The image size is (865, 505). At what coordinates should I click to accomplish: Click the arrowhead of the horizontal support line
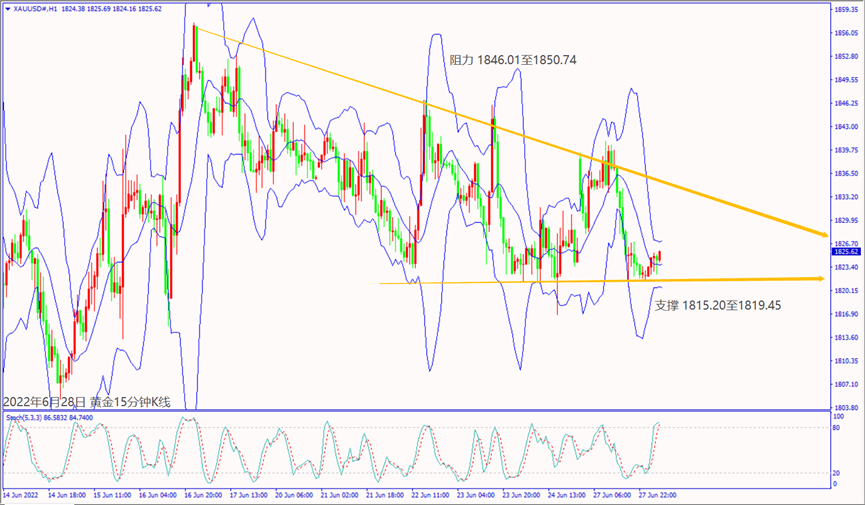822,279
